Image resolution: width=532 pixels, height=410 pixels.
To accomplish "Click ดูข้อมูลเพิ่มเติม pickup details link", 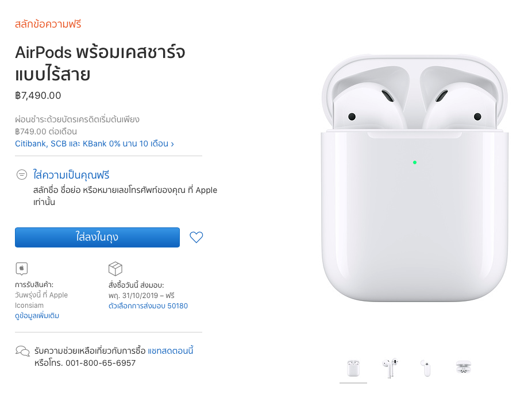I will coord(37,316).
